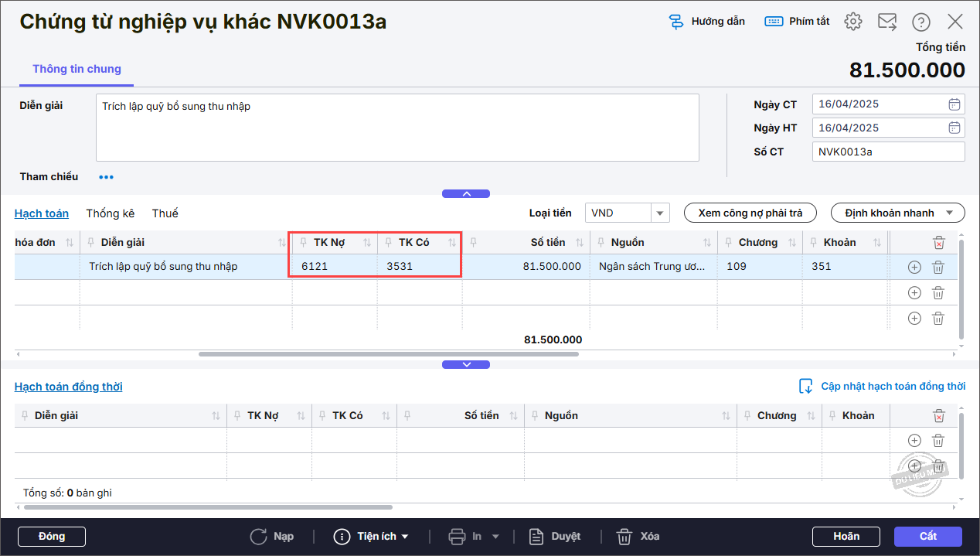Click TK Có cell 3531
980x556 pixels.
420,267
